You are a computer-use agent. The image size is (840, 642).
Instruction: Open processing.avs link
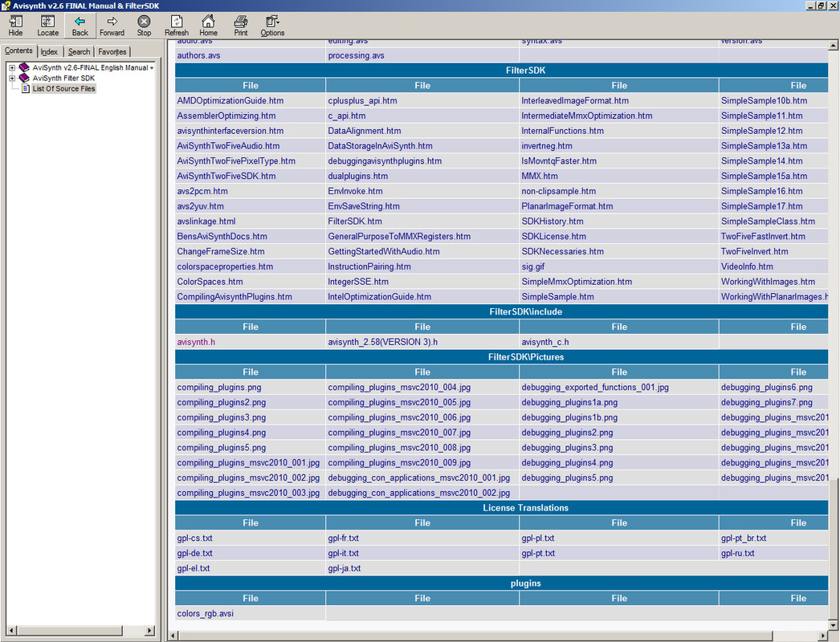(x=357, y=55)
